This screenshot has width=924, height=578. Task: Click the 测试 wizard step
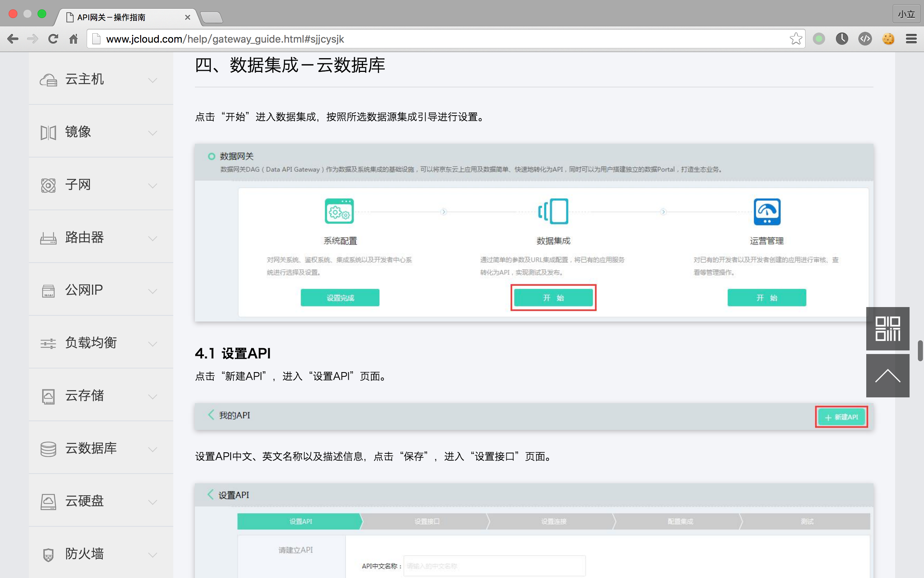tap(806, 521)
